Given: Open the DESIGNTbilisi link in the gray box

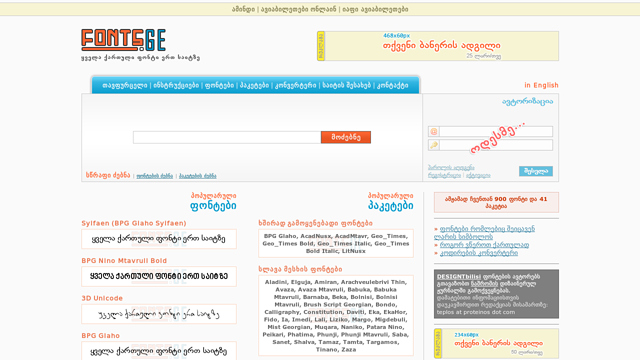Looking at the screenshot, I should (459, 277).
